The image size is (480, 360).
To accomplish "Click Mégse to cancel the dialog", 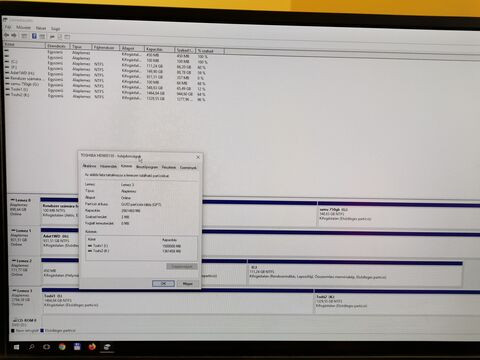I will (x=188, y=284).
